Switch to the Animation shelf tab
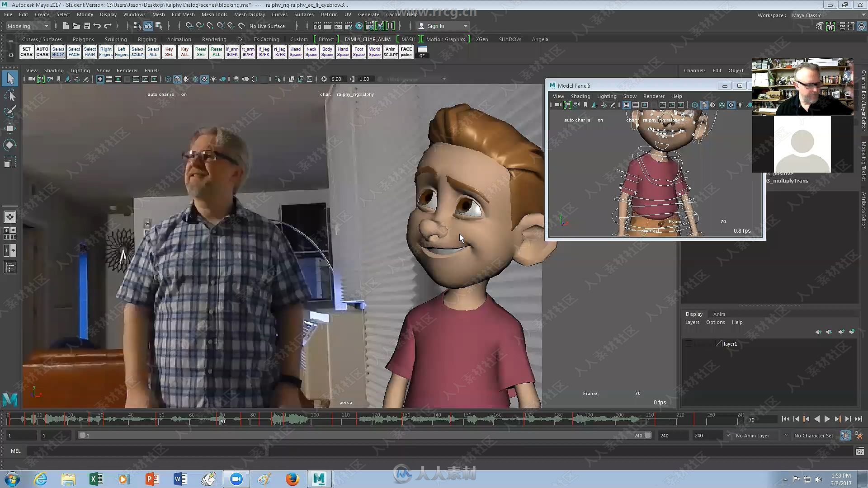This screenshot has width=868, height=488. coord(179,39)
